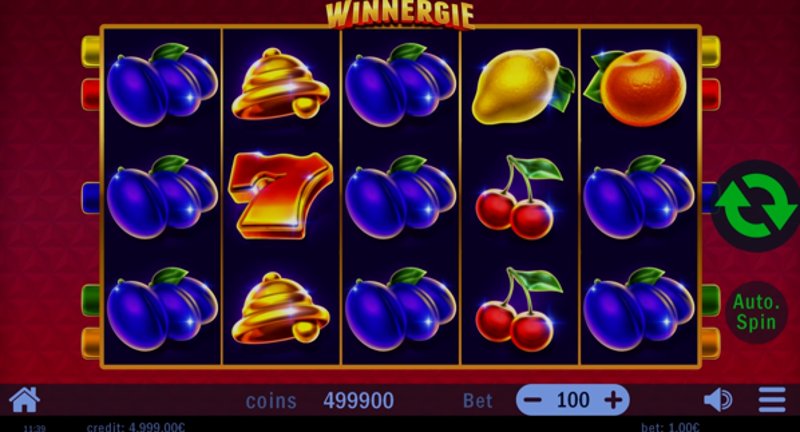
Task: Open the hamburger menu
Action: 771,399
